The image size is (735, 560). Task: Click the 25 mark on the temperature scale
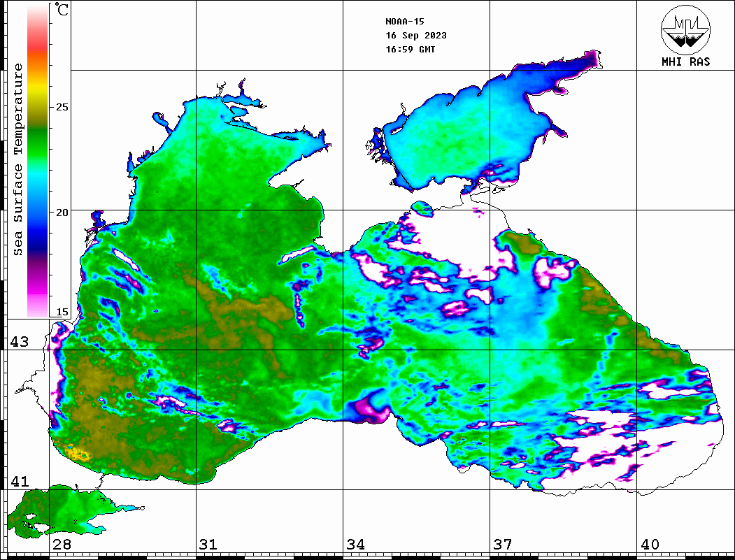62,107
